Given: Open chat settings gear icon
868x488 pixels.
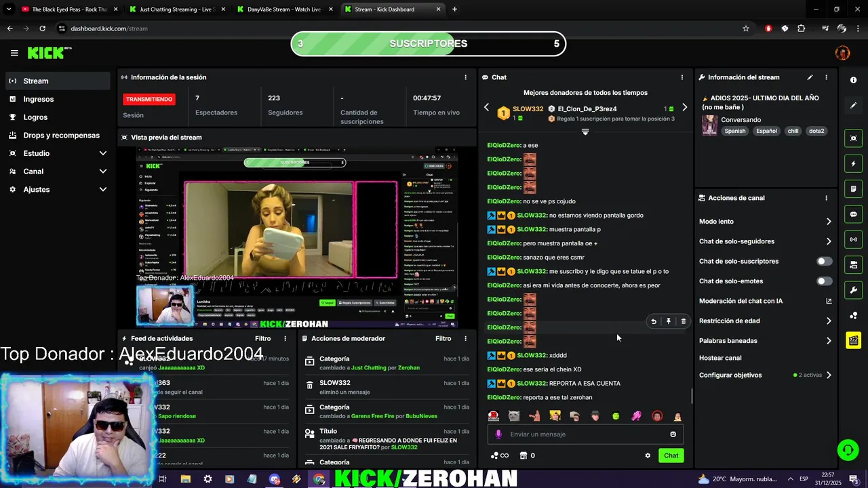Looking at the screenshot, I should tap(648, 455).
